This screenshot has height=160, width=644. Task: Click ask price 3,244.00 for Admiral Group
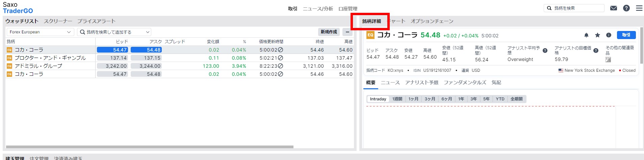coord(146,66)
